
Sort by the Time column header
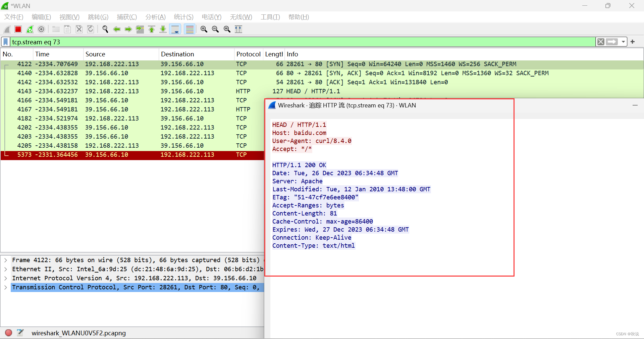click(x=58, y=54)
